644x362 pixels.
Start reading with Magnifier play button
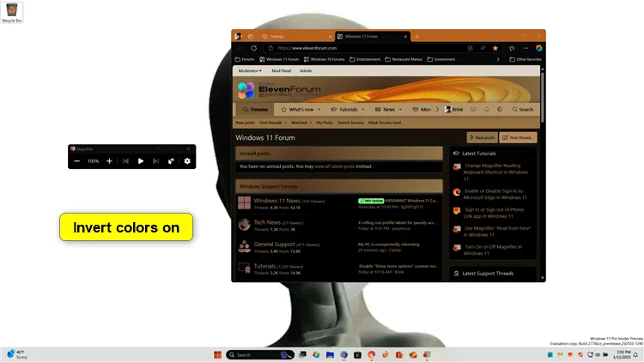click(x=141, y=161)
